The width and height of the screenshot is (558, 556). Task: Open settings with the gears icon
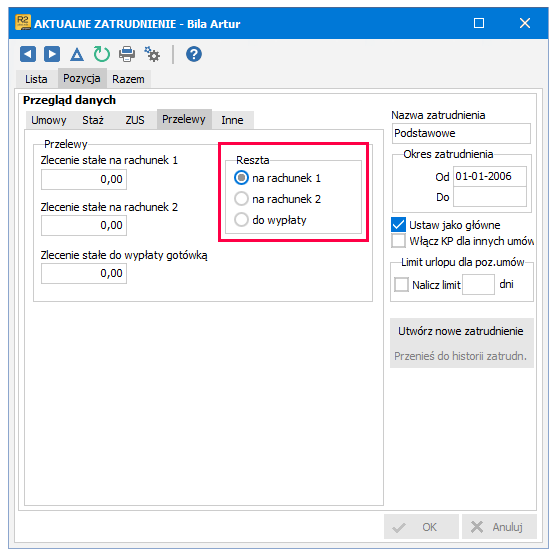click(x=152, y=54)
